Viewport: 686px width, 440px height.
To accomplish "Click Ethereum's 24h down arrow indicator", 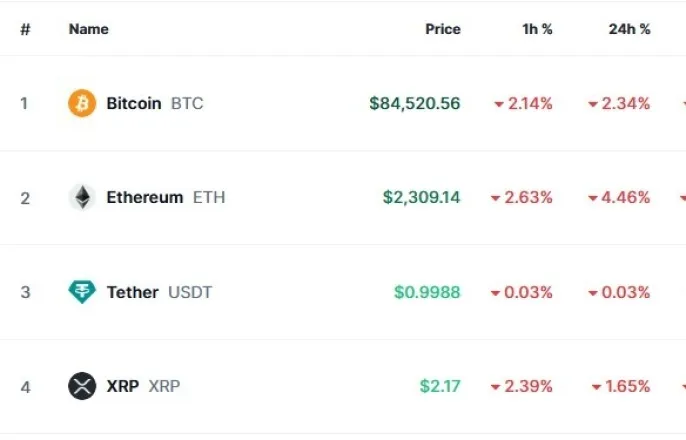I will 593,198.
